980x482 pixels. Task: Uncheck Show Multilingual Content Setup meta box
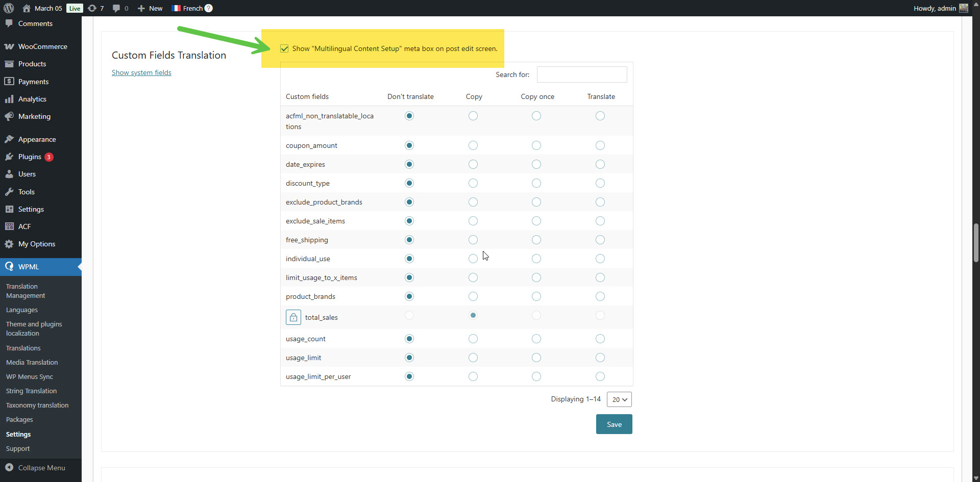click(284, 48)
